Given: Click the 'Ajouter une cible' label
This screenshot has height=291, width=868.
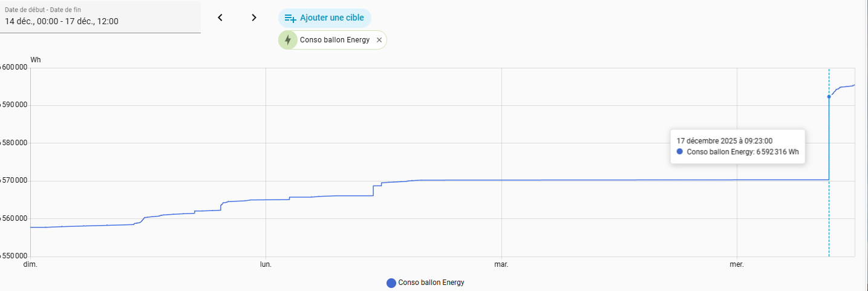Looking at the screenshot, I should [332, 18].
